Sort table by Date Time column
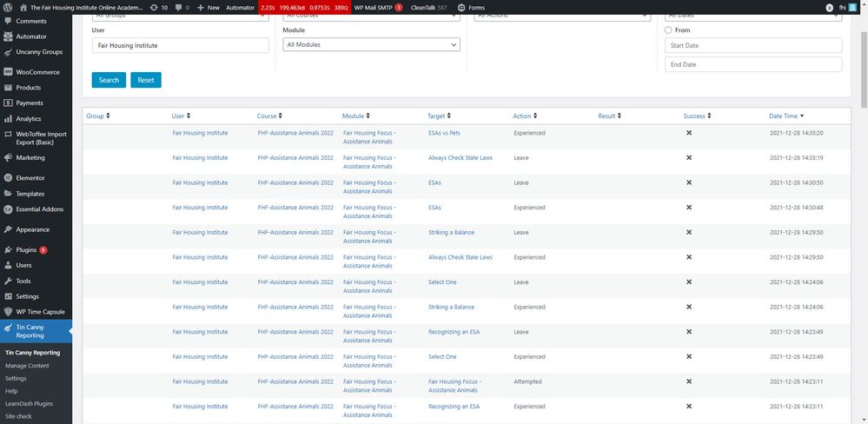The height and width of the screenshot is (424, 868). click(x=786, y=116)
